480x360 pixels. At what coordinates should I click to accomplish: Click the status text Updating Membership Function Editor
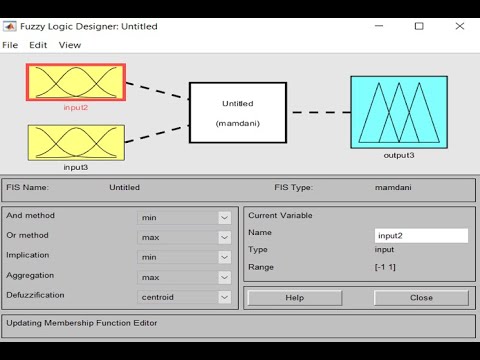[82, 323]
